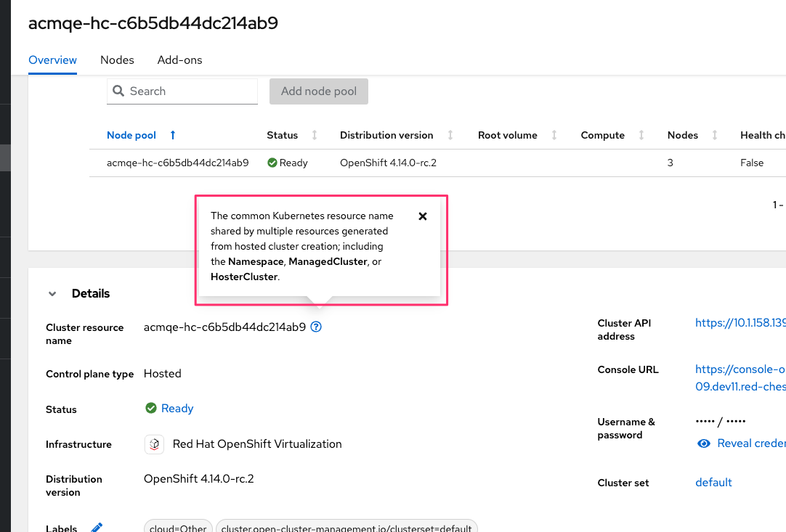Edit labels using the pencil icon
Screen dimensions: 786x532
(x=97, y=528)
